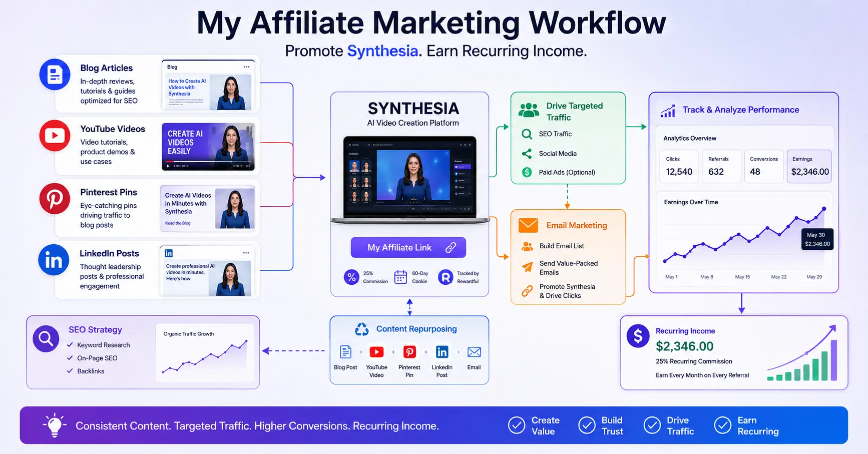Screen dimensions: 868x454
Task: Click the blue Synthesia link in subtitle
Action: 382,51
